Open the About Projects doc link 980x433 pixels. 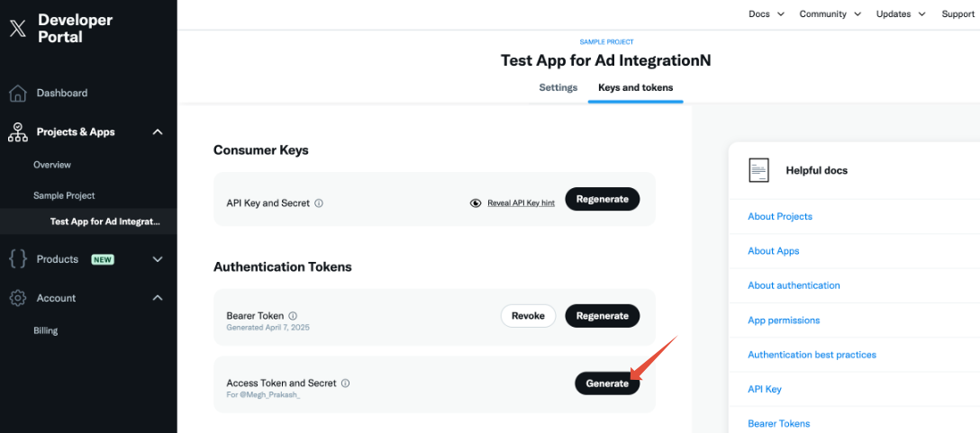point(780,217)
